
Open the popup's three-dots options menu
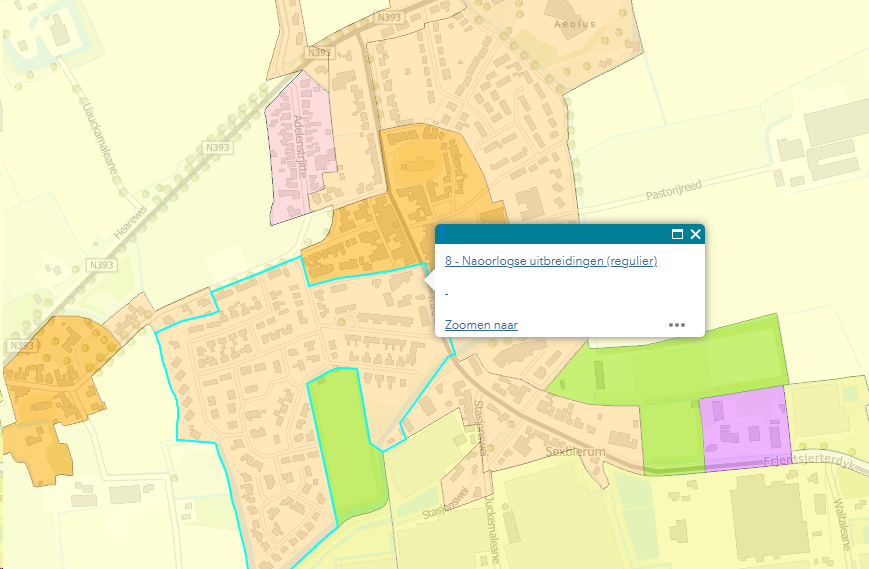pyautogui.click(x=677, y=325)
